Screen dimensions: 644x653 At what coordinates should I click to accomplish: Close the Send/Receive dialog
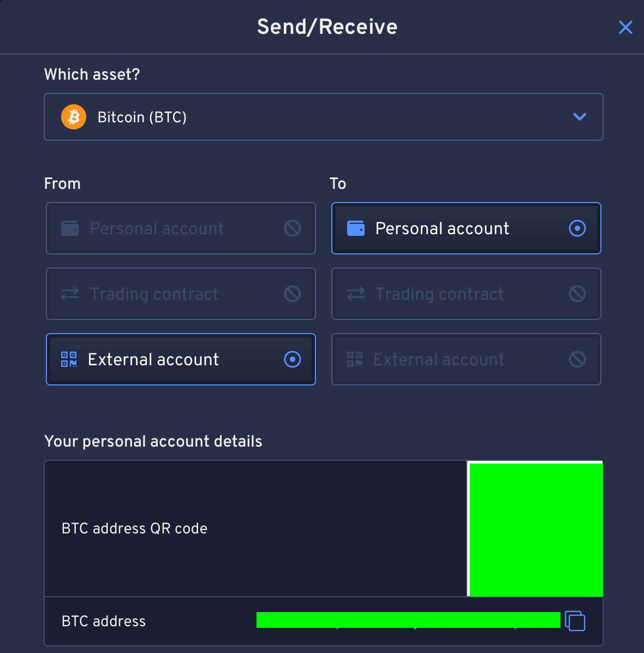coord(625,27)
